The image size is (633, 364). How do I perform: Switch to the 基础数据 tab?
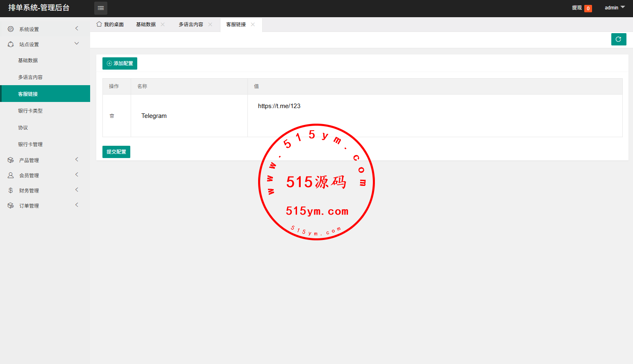146,25
